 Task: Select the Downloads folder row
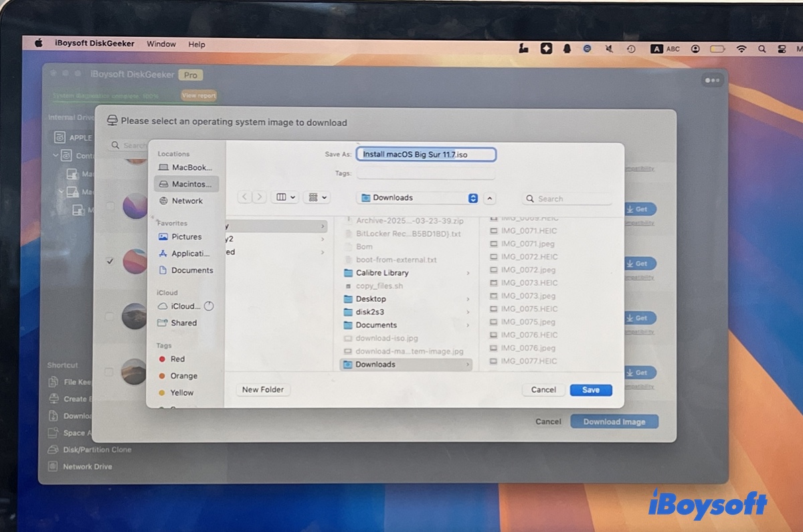(x=406, y=364)
